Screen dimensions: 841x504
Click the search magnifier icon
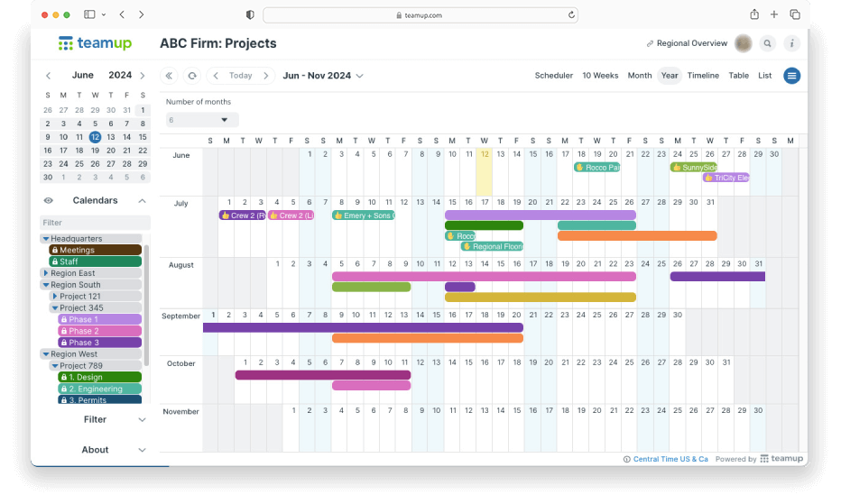pos(767,43)
